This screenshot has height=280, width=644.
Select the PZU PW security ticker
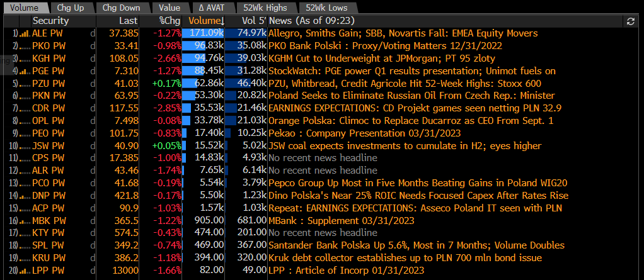click(49, 84)
